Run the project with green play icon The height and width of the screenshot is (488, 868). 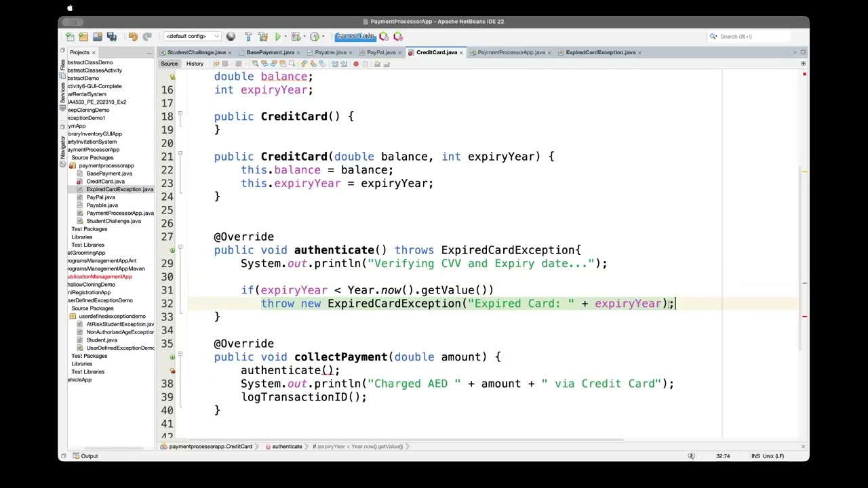(277, 37)
